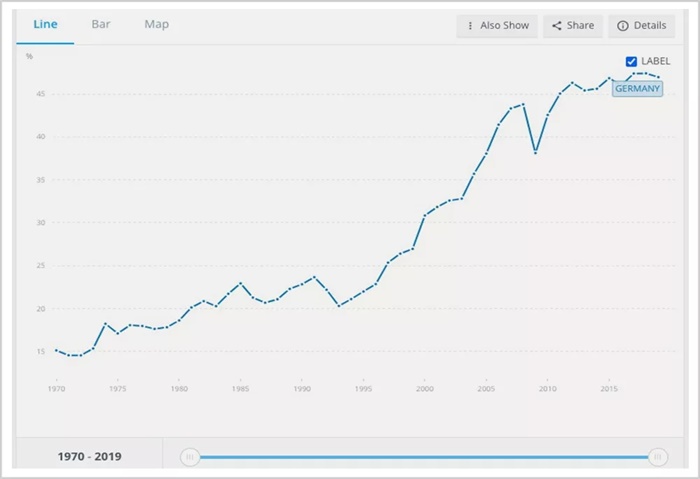Screen dimensions: 700x479
Task: Open the Also Show options menu
Action: pos(498,26)
